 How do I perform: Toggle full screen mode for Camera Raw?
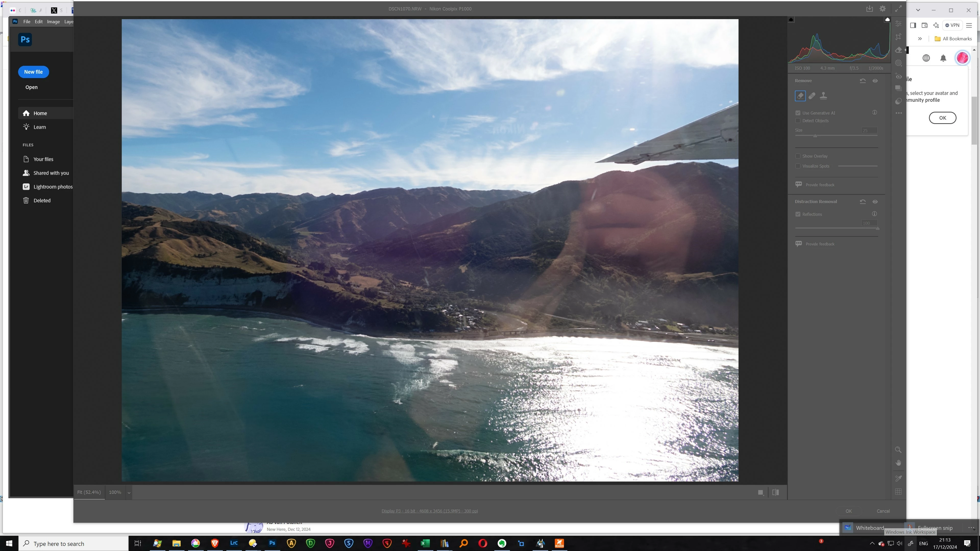[x=898, y=9]
